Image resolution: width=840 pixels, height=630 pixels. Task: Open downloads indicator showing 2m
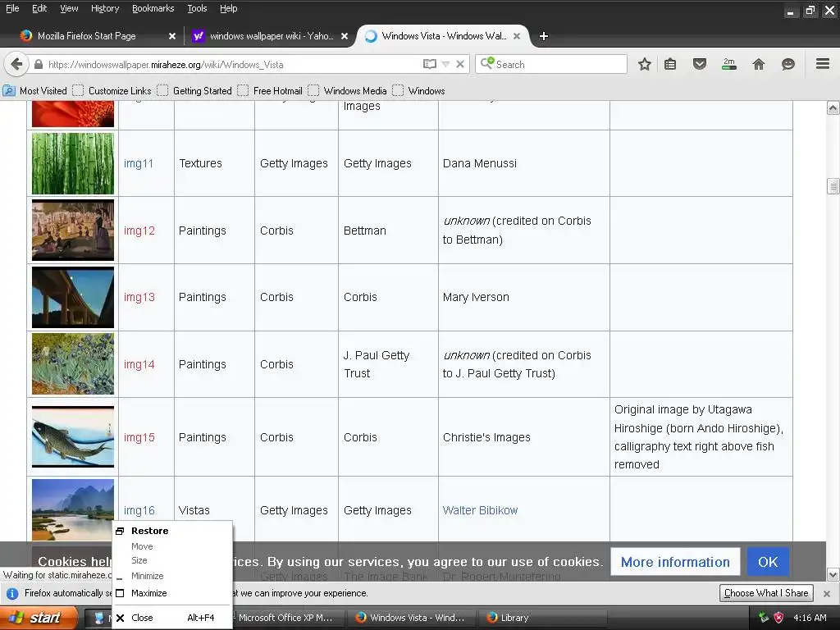point(729,64)
